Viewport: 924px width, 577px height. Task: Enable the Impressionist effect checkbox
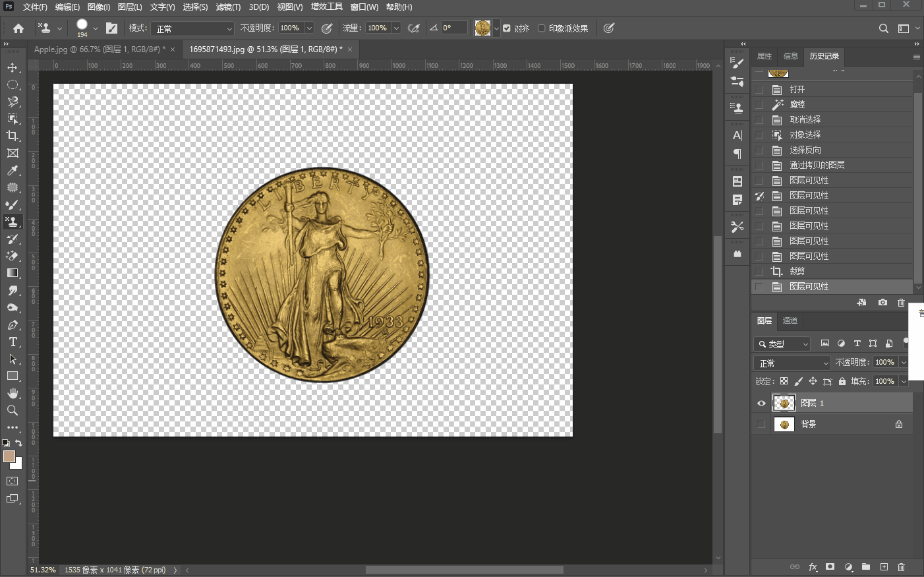(x=542, y=28)
